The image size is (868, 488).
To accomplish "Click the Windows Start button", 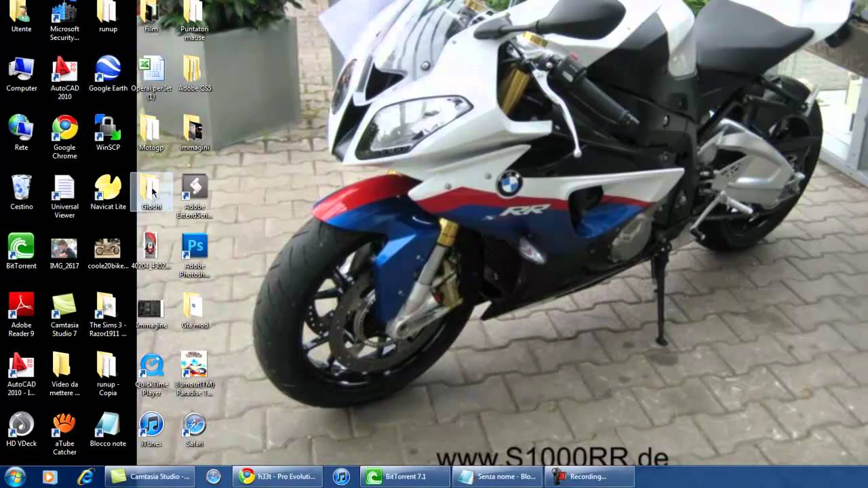I will (14, 476).
